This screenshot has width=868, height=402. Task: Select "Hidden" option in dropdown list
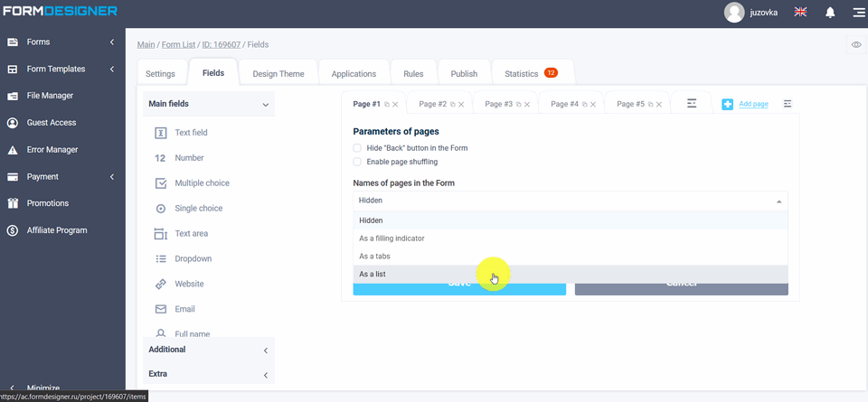coord(571,220)
